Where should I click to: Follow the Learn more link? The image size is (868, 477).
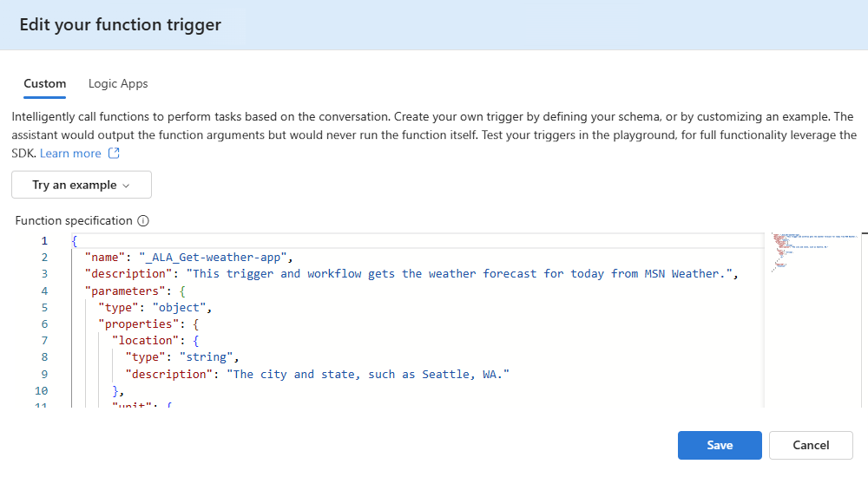coord(70,154)
